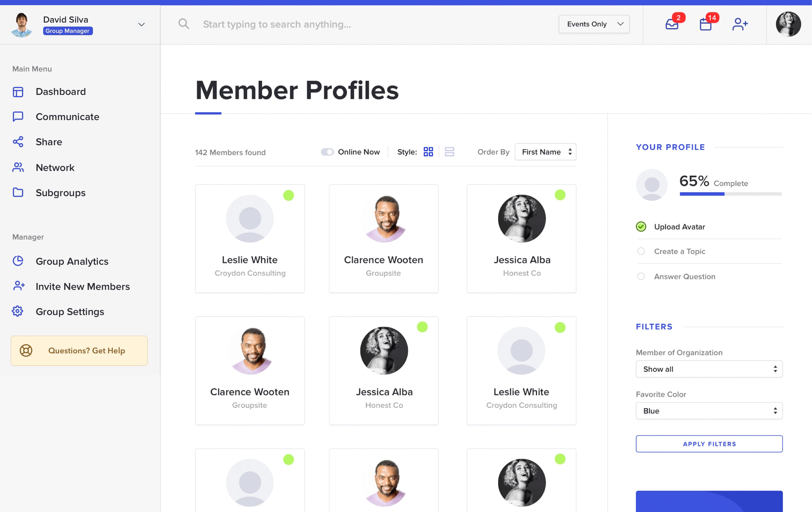Click the Dashboard layout icon
The image size is (812, 512).
[x=18, y=92]
